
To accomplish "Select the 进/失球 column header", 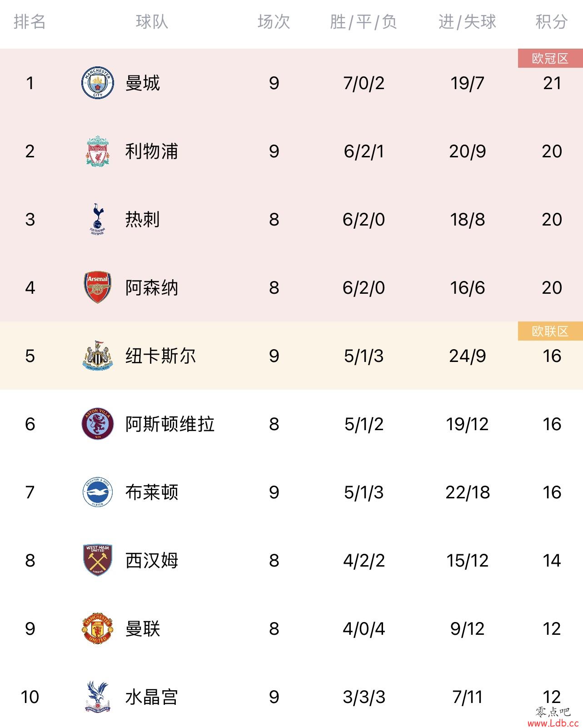I will (x=467, y=21).
